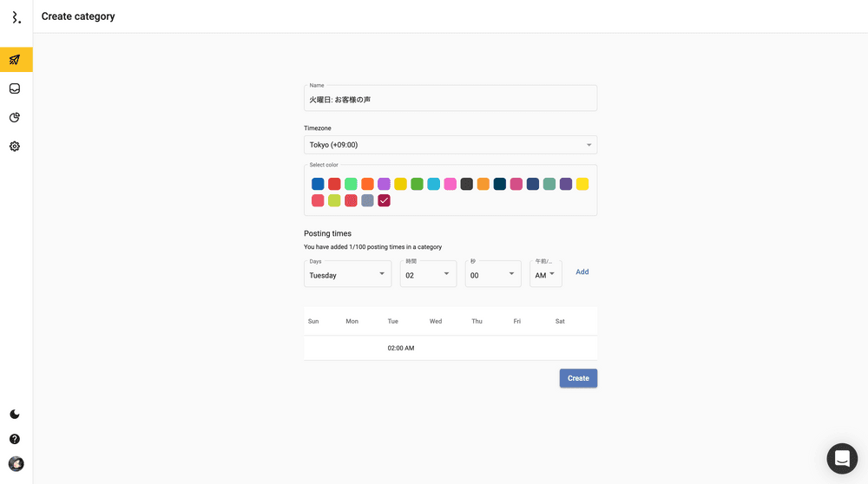Open the help question mark icon
This screenshot has height=484, width=868.
[x=15, y=439]
